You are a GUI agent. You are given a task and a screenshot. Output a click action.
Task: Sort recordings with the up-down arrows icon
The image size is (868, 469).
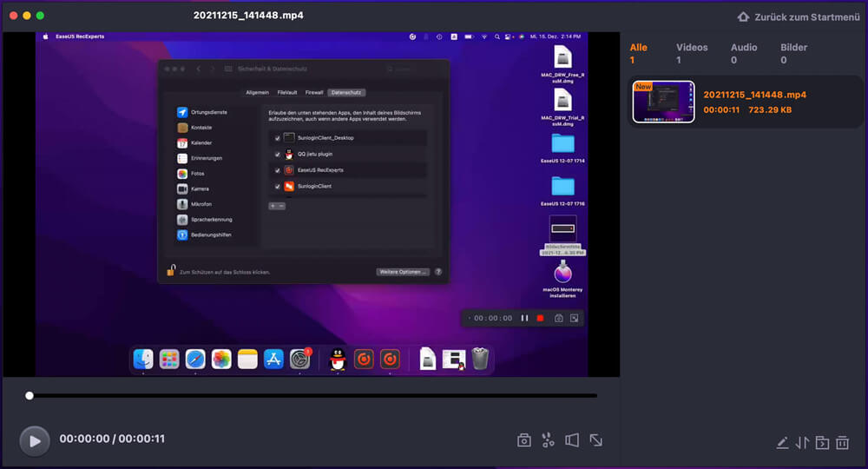(802, 443)
